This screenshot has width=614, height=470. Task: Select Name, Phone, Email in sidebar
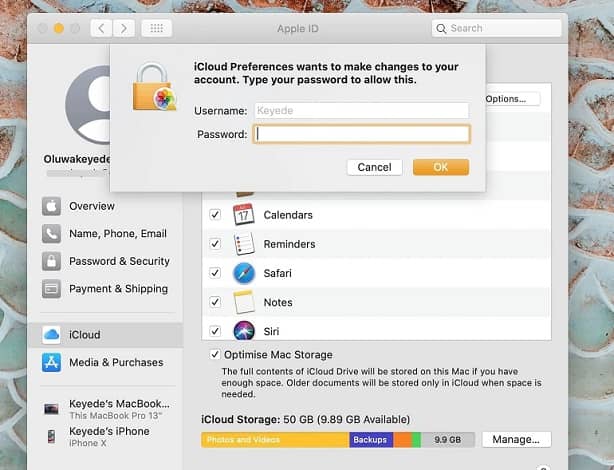click(x=106, y=233)
